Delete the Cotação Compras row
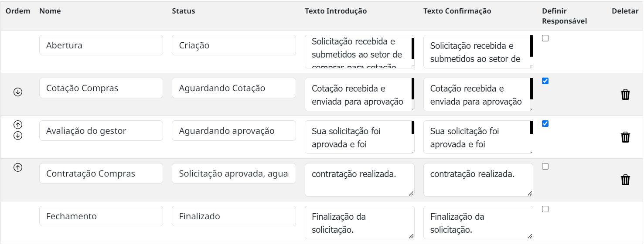644x245 pixels. tap(625, 94)
